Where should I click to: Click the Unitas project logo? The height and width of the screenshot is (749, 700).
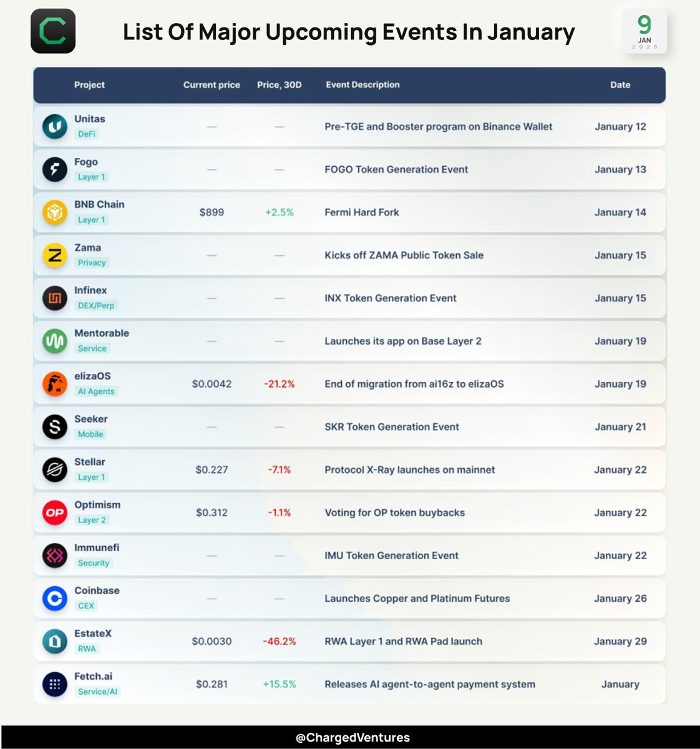click(x=55, y=127)
